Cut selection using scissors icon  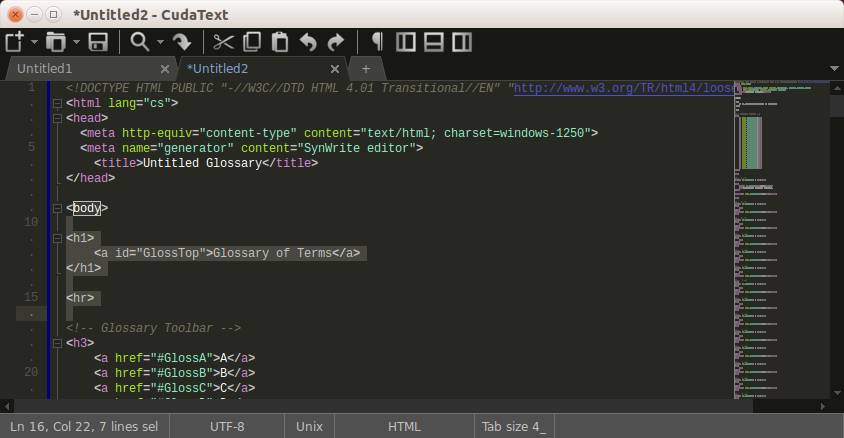coord(223,42)
